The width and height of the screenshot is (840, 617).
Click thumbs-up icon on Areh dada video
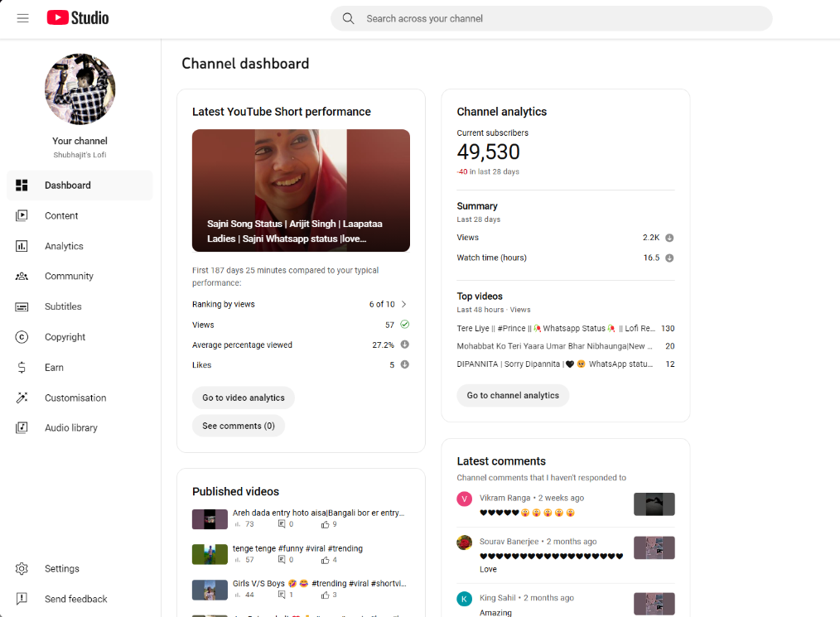tap(326, 525)
